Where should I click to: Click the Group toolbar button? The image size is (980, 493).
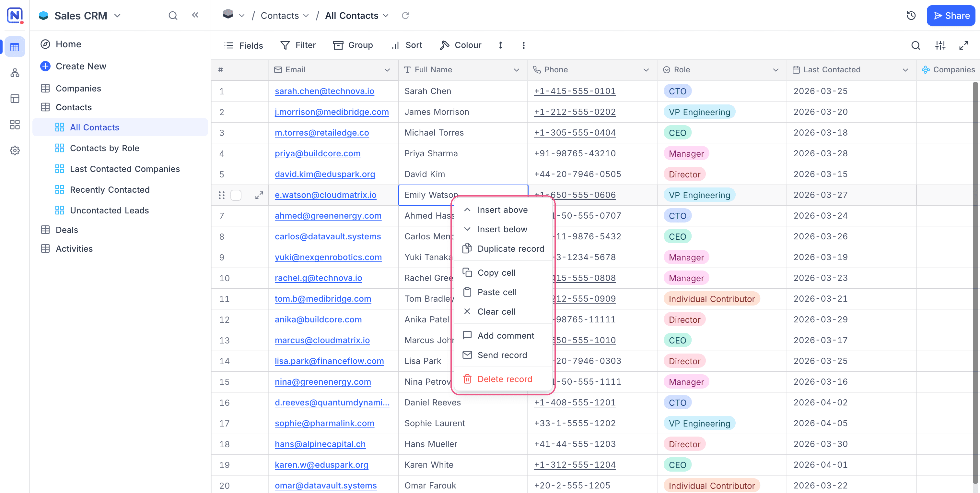(x=353, y=45)
